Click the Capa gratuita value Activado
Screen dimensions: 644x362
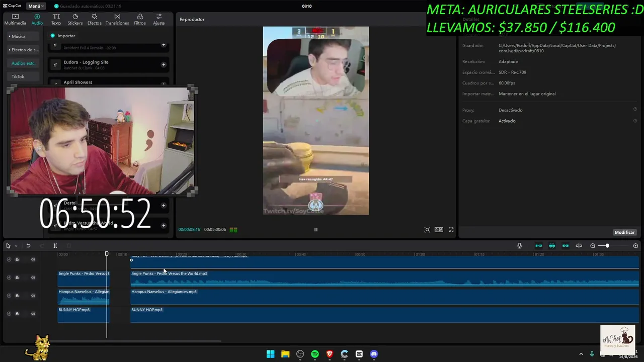pos(507,121)
